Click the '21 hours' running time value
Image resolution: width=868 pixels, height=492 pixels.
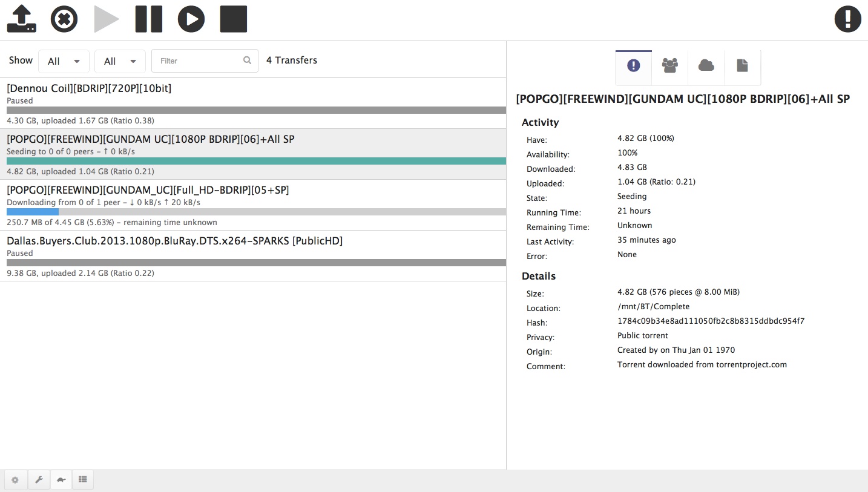[634, 211]
